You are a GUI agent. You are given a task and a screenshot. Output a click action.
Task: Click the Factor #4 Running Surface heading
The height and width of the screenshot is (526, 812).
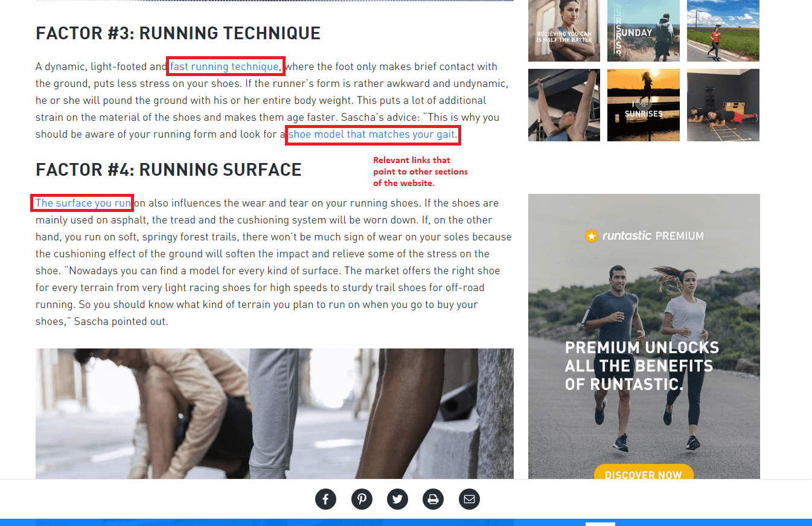click(168, 170)
